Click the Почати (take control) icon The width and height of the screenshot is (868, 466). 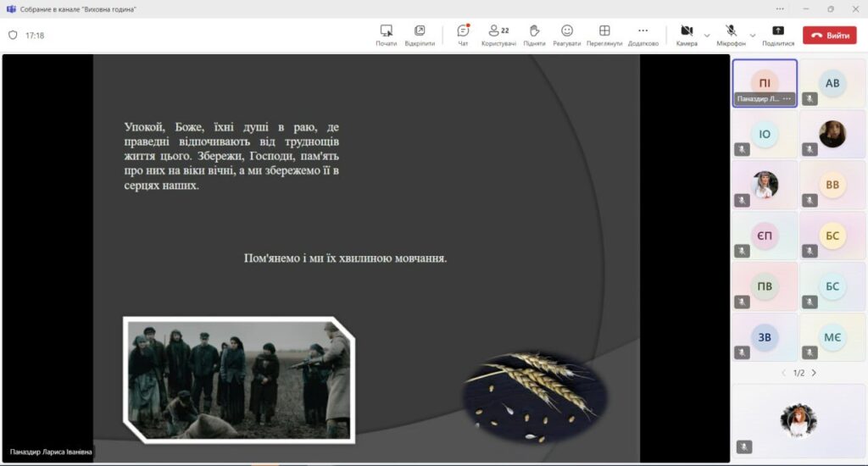pos(386,31)
